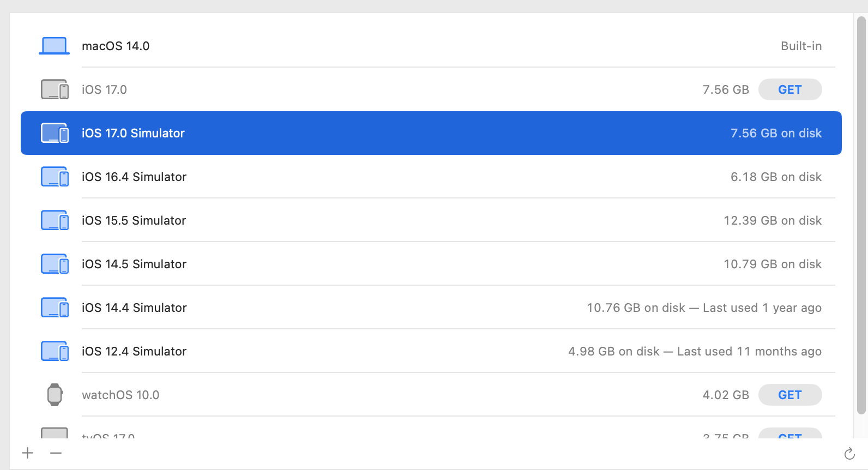Click the iOS 17.0 gray device icon
Image resolution: width=868 pixels, height=470 pixels.
click(x=55, y=89)
